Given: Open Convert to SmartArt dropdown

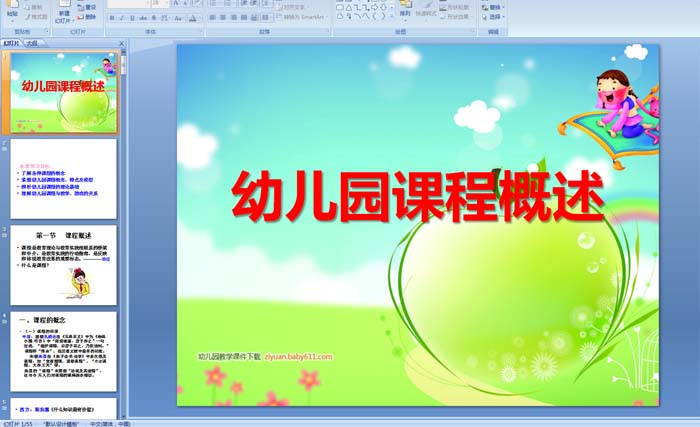Looking at the screenshot, I should click(302, 17).
